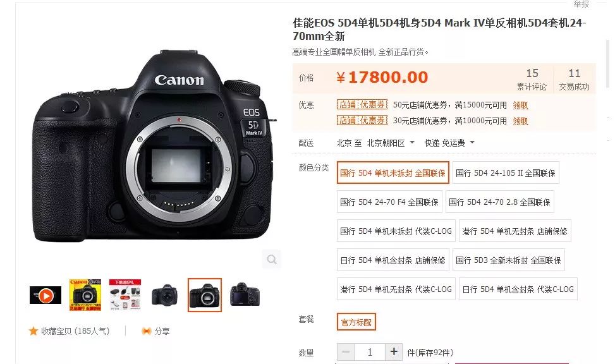Increase quantity with the plus button
615x364 pixels.
click(393, 352)
